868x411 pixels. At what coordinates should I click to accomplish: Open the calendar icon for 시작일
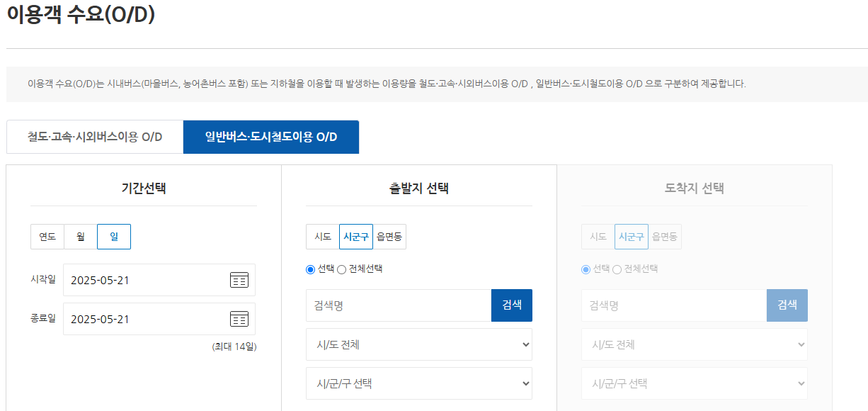(x=239, y=280)
